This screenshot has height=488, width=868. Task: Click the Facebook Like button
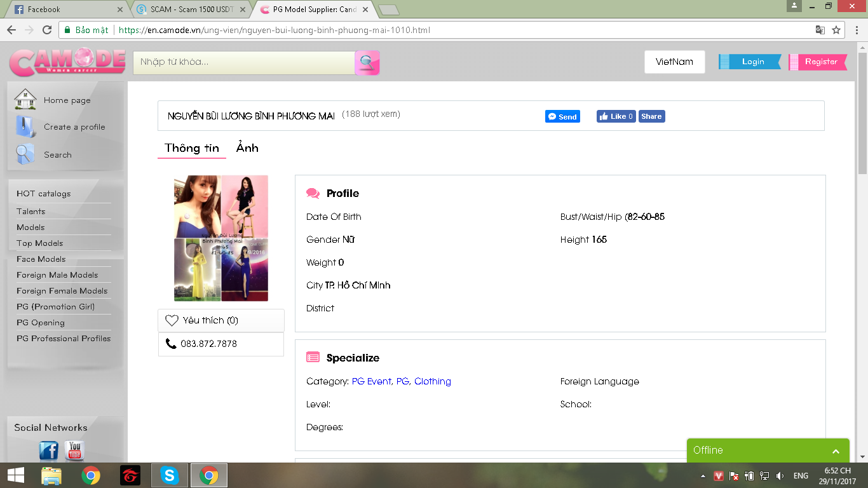(x=616, y=116)
